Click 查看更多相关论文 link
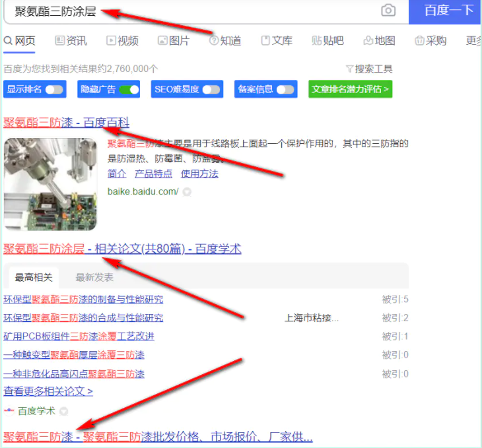The image size is (482, 448). coord(48,391)
